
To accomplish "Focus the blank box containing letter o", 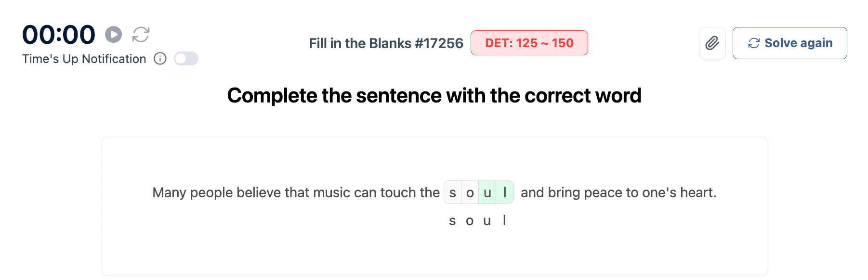I will (x=470, y=192).
